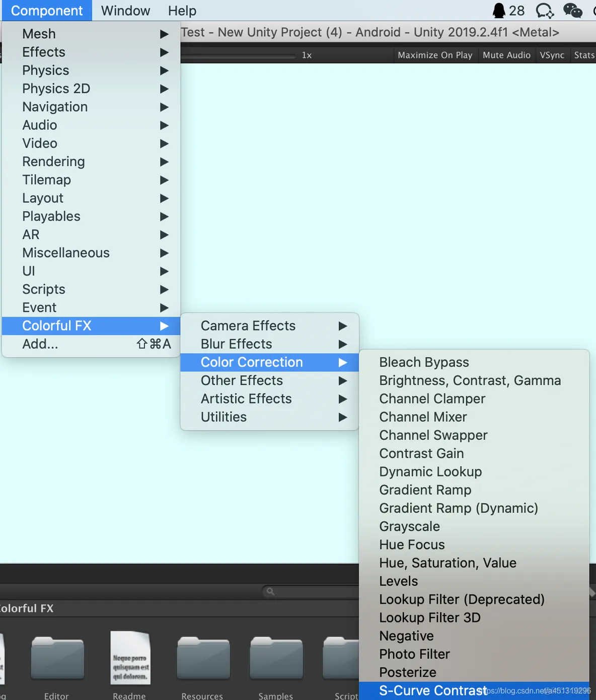Image resolution: width=596 pixels, height=700 pixels.
Task: Open the Video submenu entry
Action: click(x=91, y=143)
